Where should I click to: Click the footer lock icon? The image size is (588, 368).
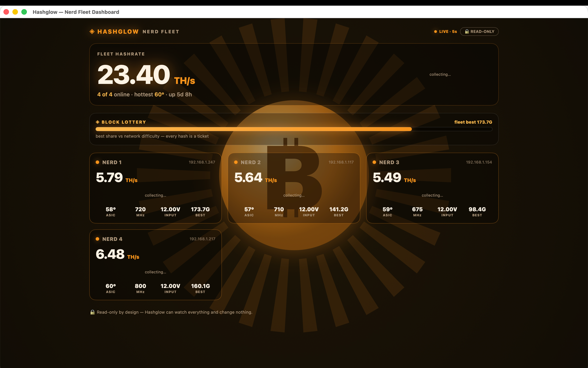point(92,312)
